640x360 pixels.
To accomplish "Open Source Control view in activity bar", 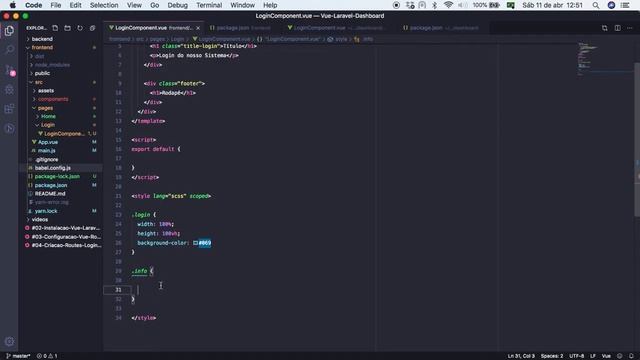I will [9, 70].
